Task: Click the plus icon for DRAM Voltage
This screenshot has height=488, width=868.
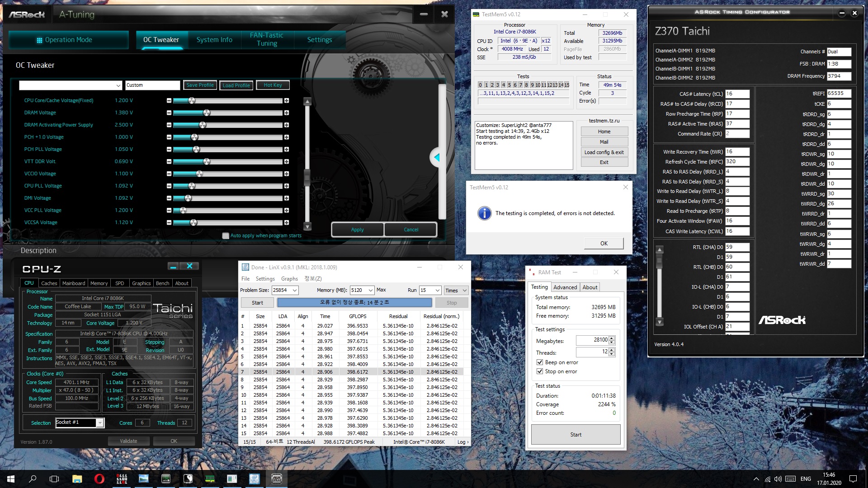Action: (x=287, y=113)
